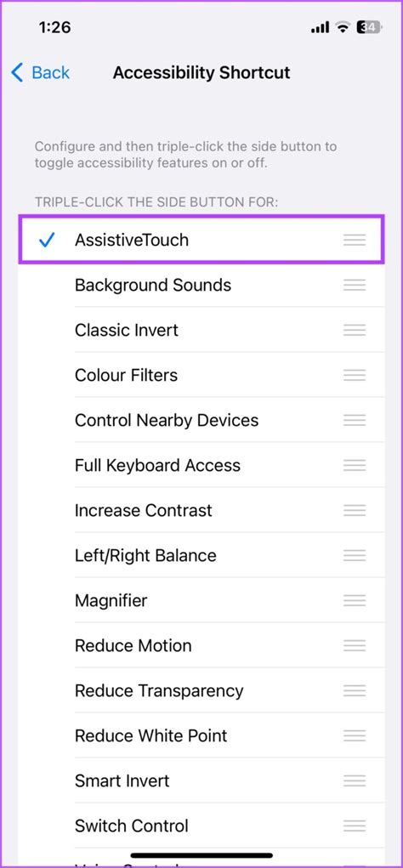Go Back to the previous screen
The image size is (403, 868).
click(x=41, y=72)
